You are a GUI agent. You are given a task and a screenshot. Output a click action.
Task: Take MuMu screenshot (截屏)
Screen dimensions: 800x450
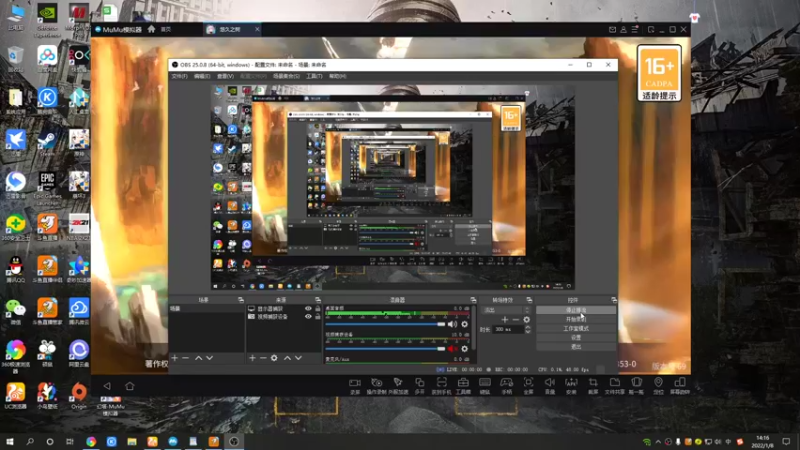pos(593,386)
